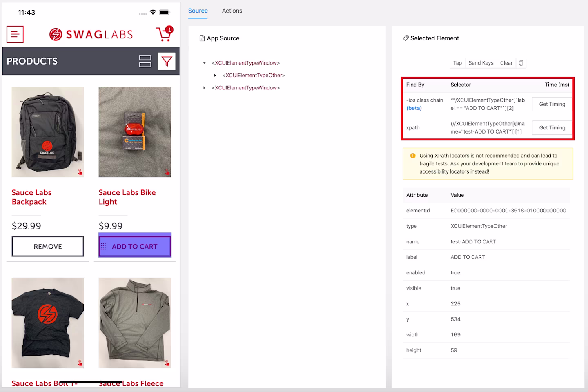Image resolution: width=588 pixels, height=392 pixels.
Task: Select the Sauce Labs Bike Light image
Action: [135, 132]
